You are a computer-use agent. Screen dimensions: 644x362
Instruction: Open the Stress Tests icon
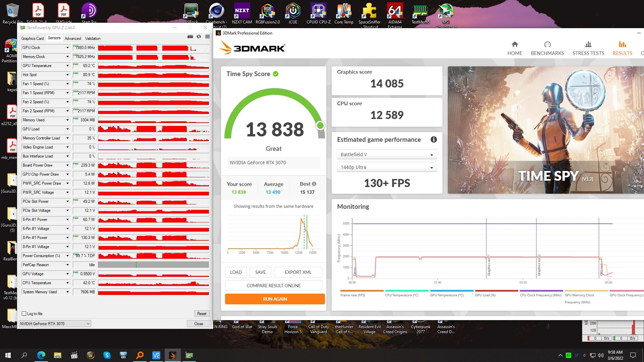point(588,44)
